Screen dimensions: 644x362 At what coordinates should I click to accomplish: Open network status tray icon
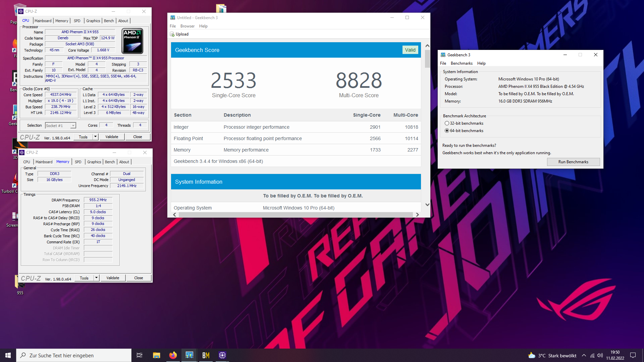[592, 355]
